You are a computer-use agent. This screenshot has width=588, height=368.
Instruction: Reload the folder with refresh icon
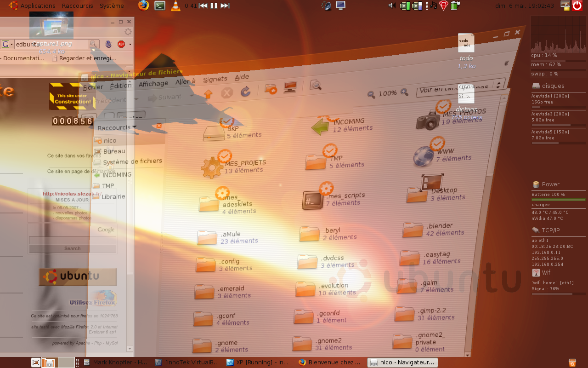[246, 92]
